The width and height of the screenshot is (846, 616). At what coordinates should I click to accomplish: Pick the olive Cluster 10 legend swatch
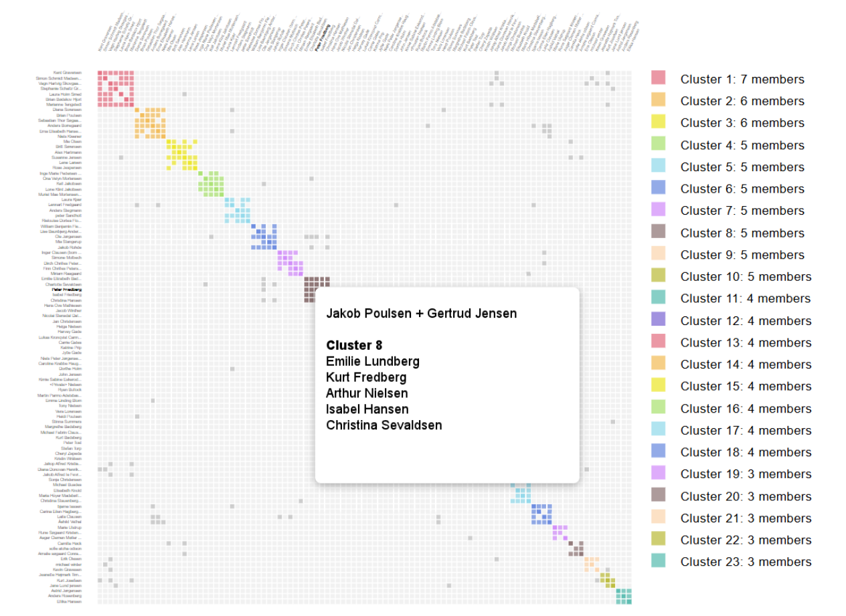(659, 276)
